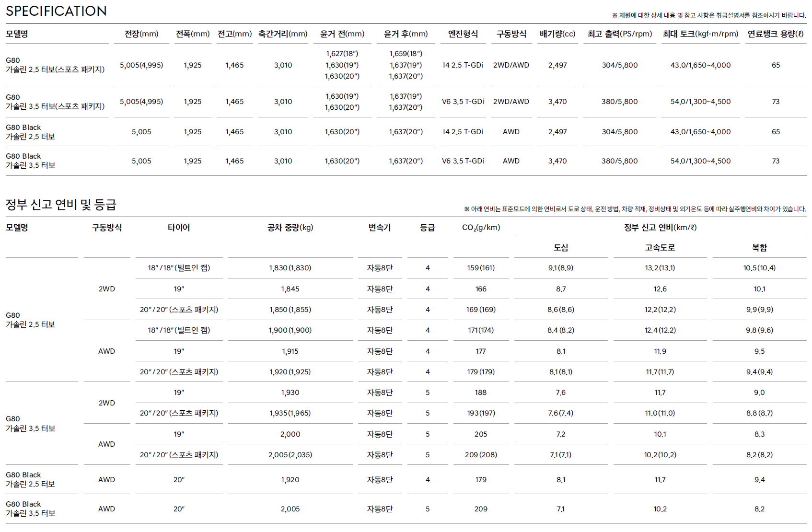Click the G80 Black 가솔린 3.5 터보 fuel economy row label

pos(30,509)
